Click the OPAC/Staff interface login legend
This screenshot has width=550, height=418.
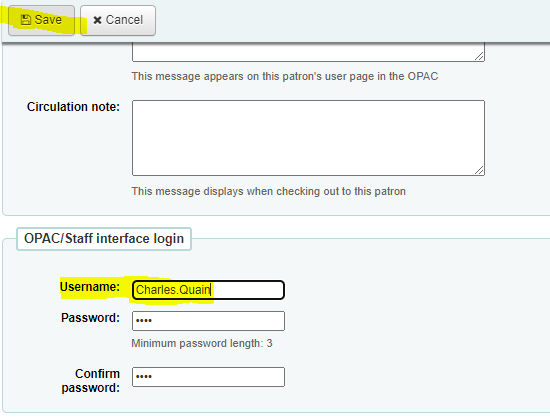point(104,239)
